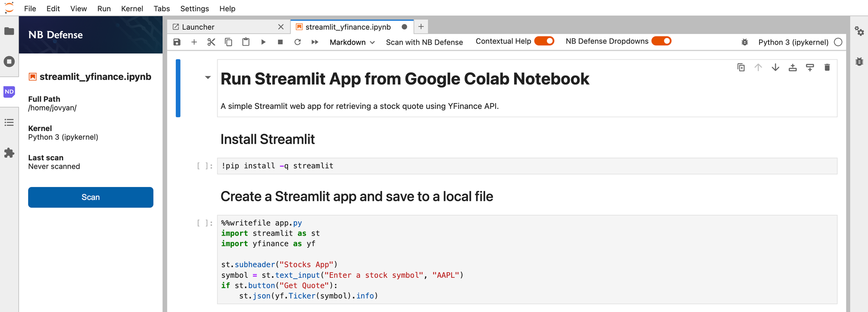Open the extension manager puzzle icon
868x312 pixels.
pos(9,153)
